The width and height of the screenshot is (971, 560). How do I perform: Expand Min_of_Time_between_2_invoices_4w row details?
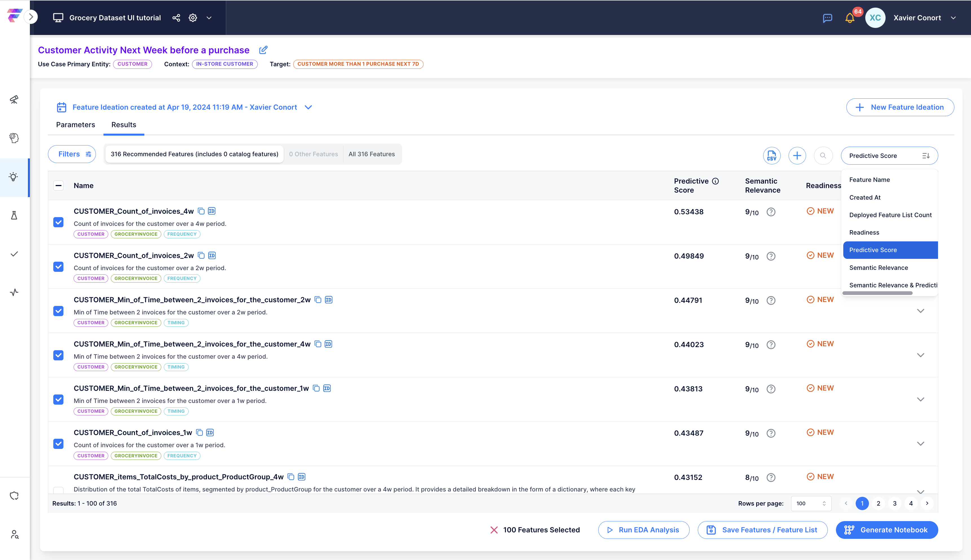(x=921, y=355)
